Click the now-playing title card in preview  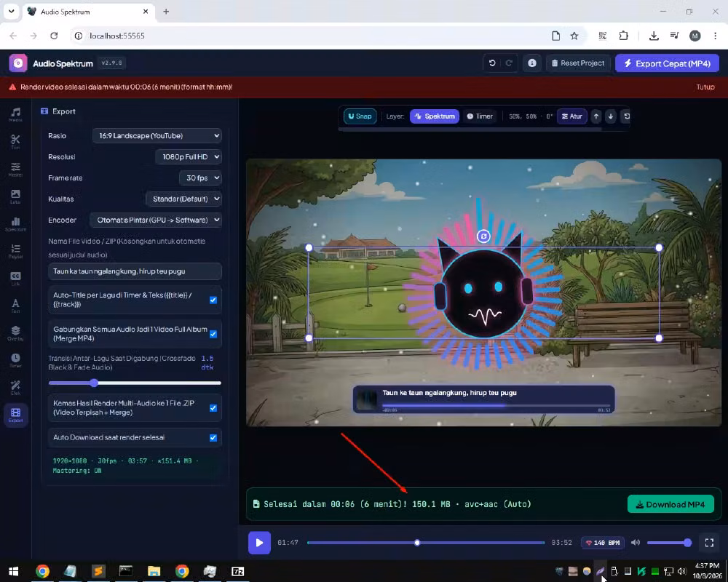tap(483, 399)
